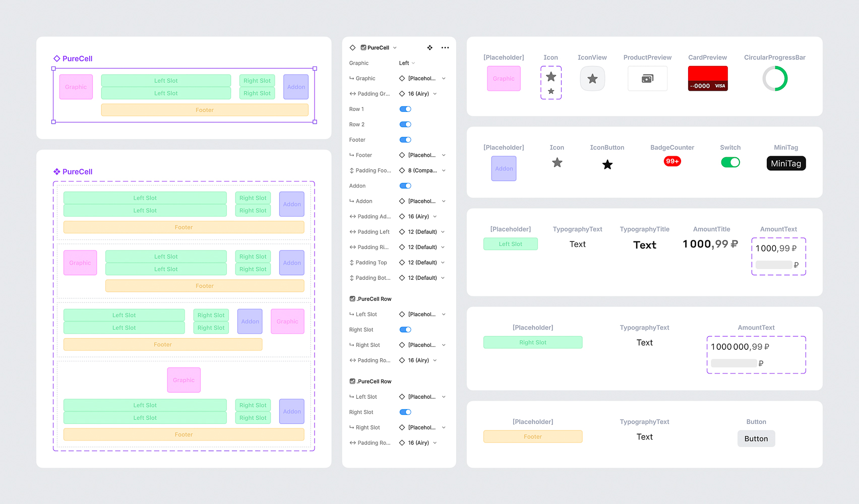Click the IconView star in the rounded gray square
859x504 pixels.
592,79
